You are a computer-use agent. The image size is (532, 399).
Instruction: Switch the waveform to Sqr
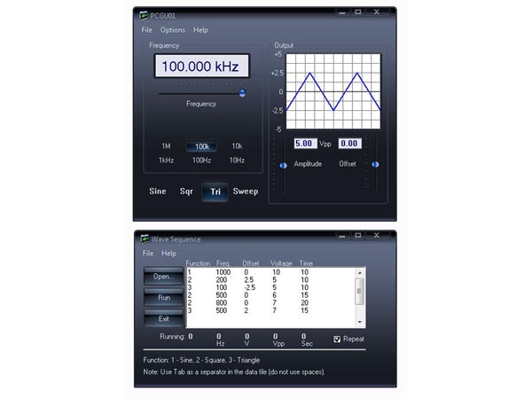pyautogui.click(x=186, y=192)
